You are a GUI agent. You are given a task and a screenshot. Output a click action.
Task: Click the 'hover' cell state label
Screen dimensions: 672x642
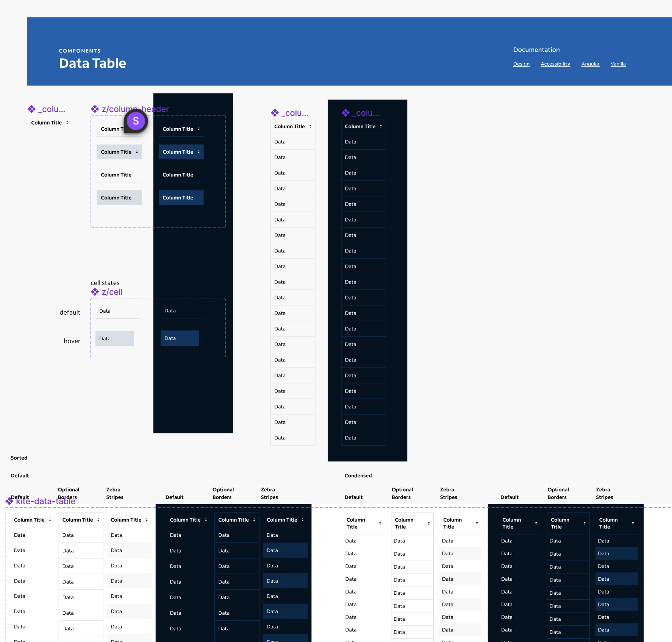coord(72,341)
